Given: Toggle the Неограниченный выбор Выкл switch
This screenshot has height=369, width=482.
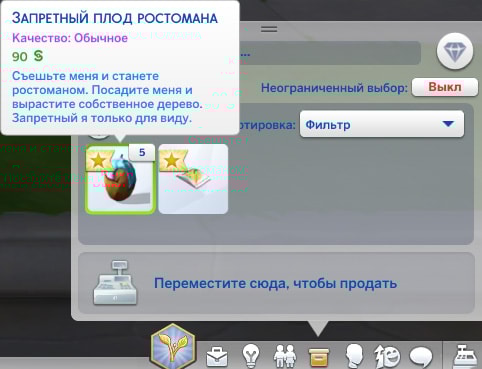Looking at the screenshot, I should (x=445, y=87).
